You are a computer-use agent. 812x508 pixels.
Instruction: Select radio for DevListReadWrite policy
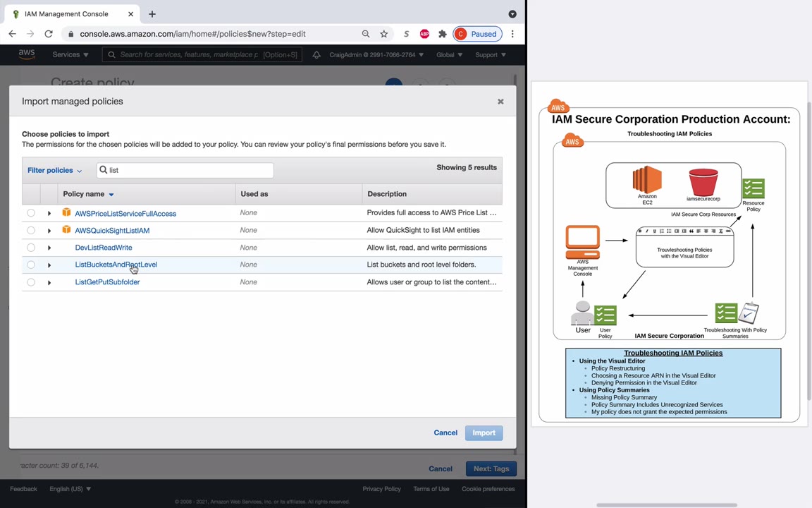coord(31,248)
